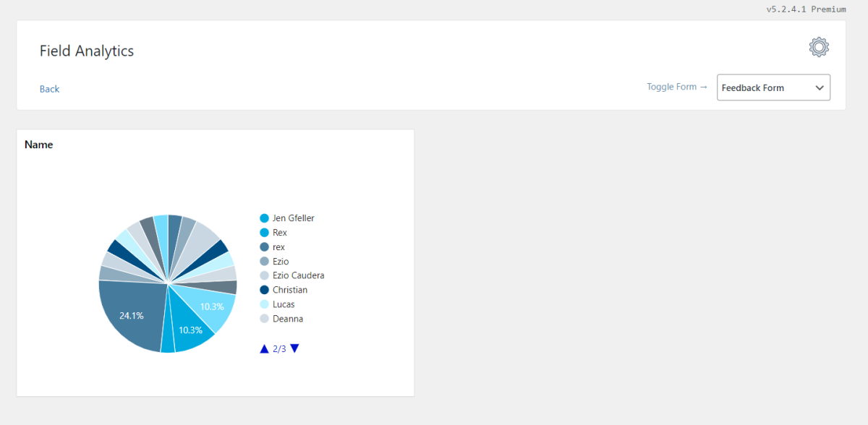Toggle Deanna legend entry
The image size is (868, 425).
click(x=281, y=319)
